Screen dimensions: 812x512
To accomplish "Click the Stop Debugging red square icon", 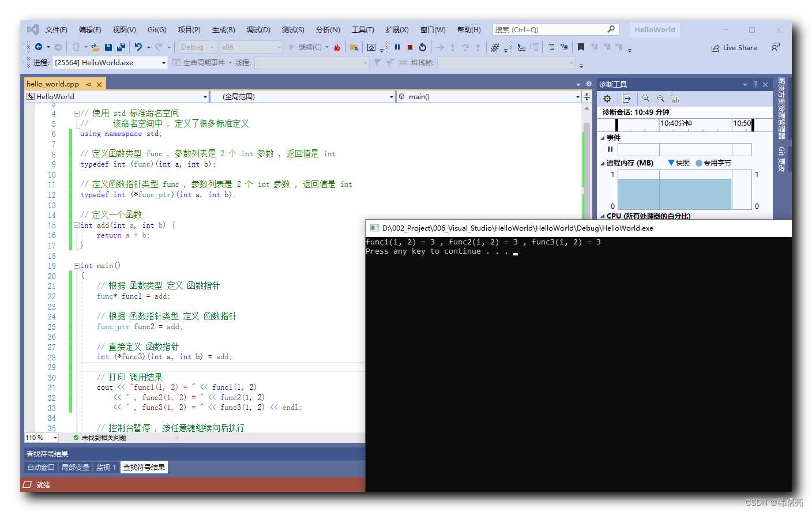I will (x=410, y=47).
